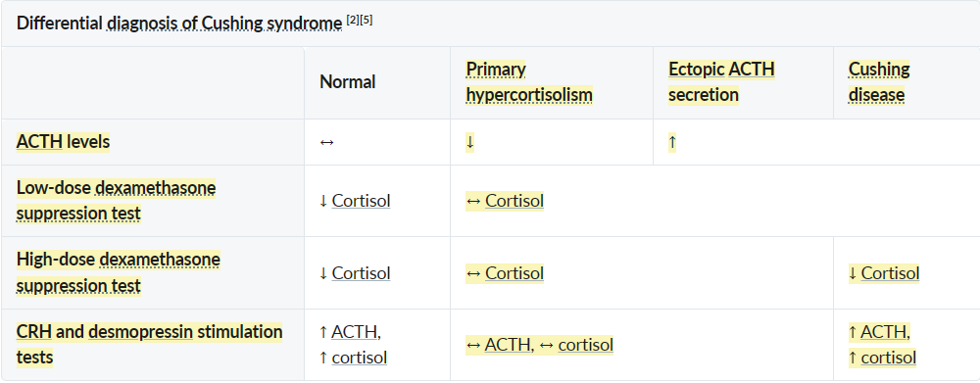Click 'CRH' link in stimulation tests row
The width and height of the screenshot is (980, 383).
tap(34, 332)
